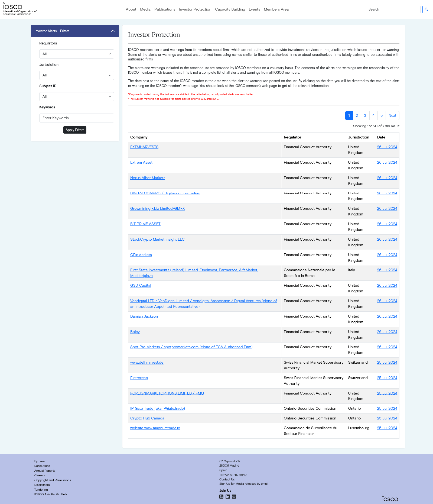Click the IOSCO logo in the footer
The image size is (433, 504).
tap(390, 499)
